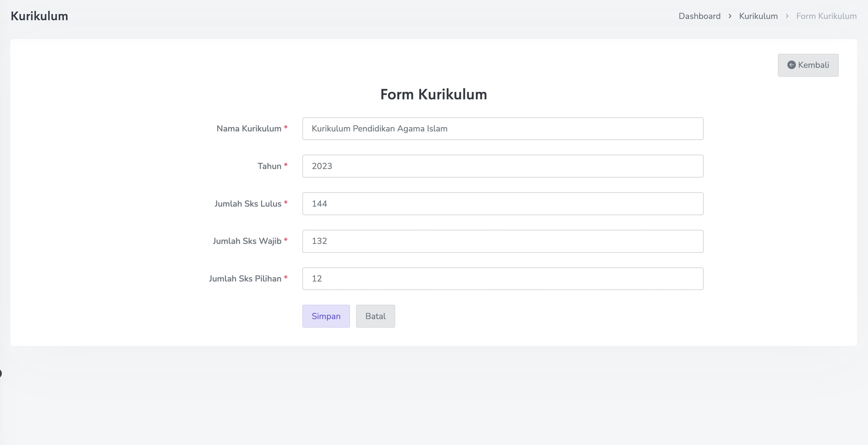Click the Form Kurikulum heading text

433,94
